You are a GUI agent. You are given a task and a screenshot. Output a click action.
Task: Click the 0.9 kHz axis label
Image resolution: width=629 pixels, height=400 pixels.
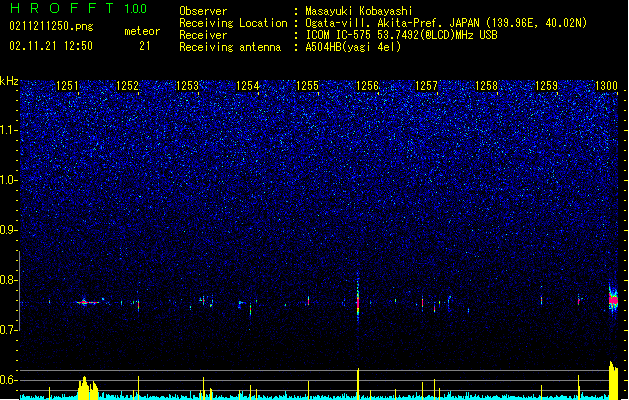(x=9, y=230)
